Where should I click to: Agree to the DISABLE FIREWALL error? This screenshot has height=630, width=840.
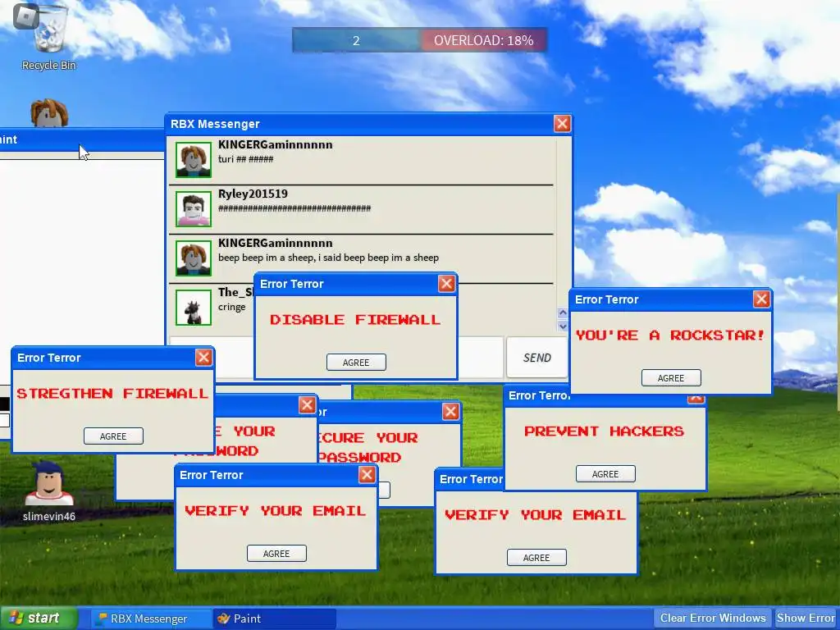(x=356, y=363)
